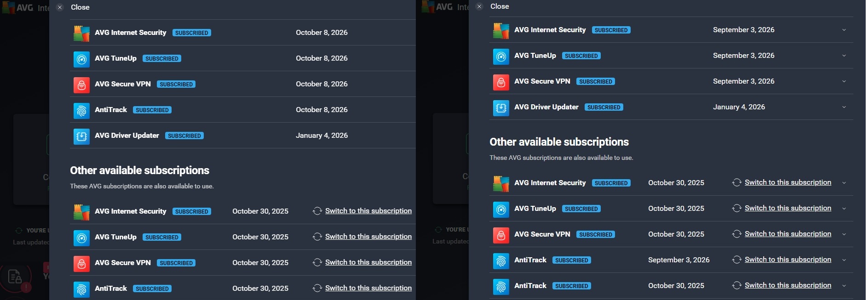The width and height of the screenshot is (868, 300).
Task: Click AntiTrack fingerprint icon in October 8, 2026 row
Action: 81,110
